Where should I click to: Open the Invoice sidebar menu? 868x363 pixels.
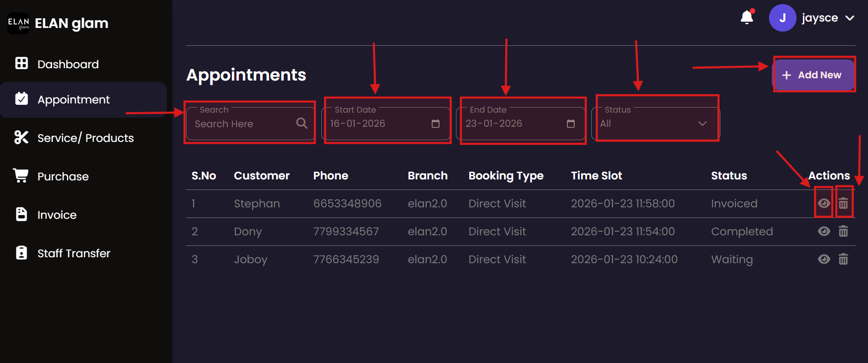(57, 215)
